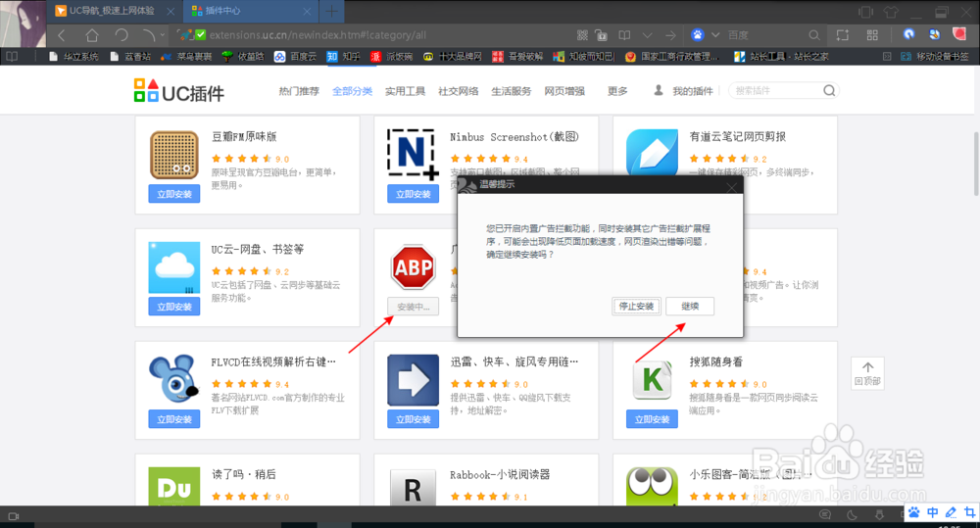The image size is (980, 528).
Task: Open the Rabbook-小说阅读器 plugin title
Action: click(500, 474)
